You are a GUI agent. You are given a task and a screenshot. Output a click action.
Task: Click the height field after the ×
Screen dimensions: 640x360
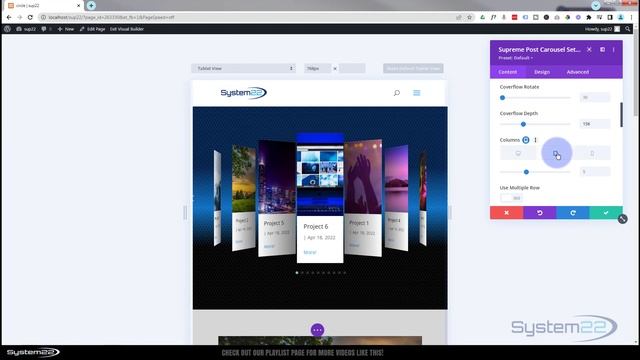pyautogui.click(x=352, y=69)
